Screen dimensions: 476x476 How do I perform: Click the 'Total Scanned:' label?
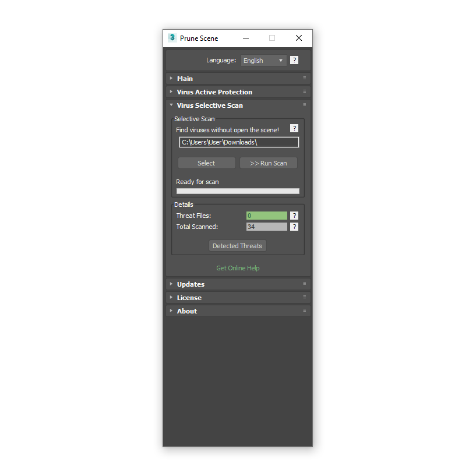(197, 227)
